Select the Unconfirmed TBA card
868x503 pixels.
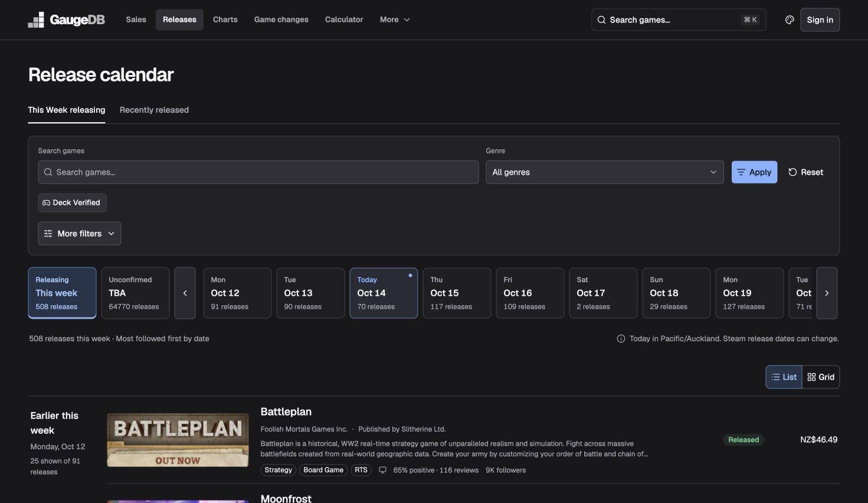click(x=135, y=293)
